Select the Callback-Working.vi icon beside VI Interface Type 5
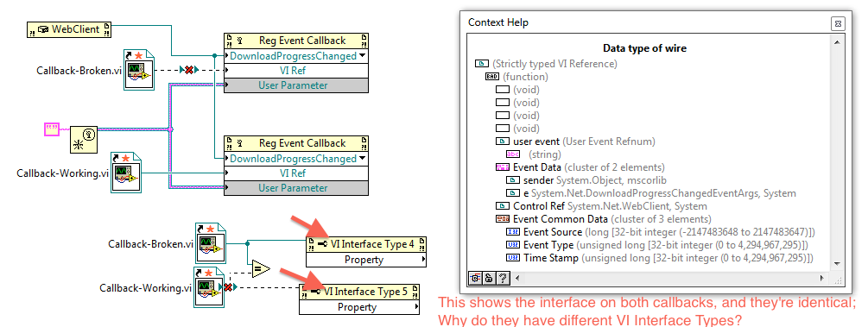The width and height of the screenshot is (868, 327). pos(209,287)
